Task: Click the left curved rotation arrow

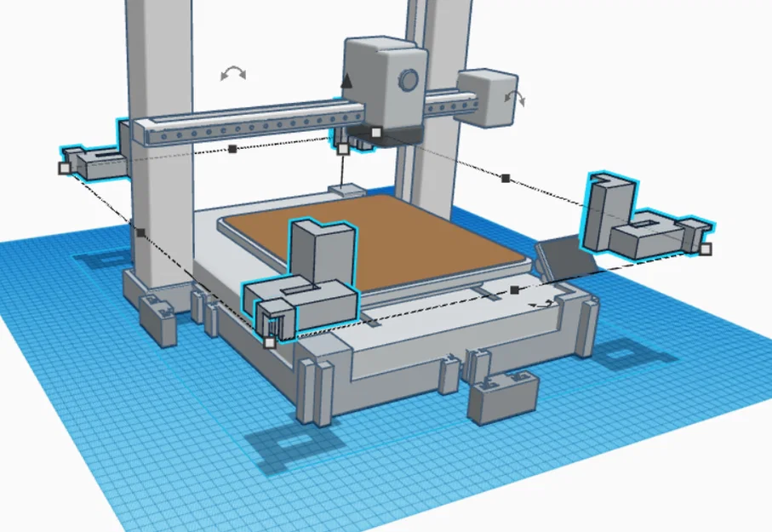Action: point(233,72)
